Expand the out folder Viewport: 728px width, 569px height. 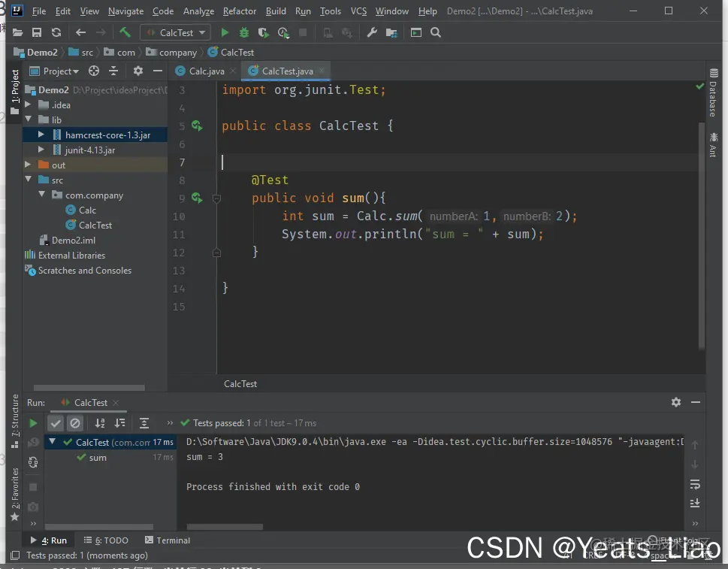pos(28,165)
